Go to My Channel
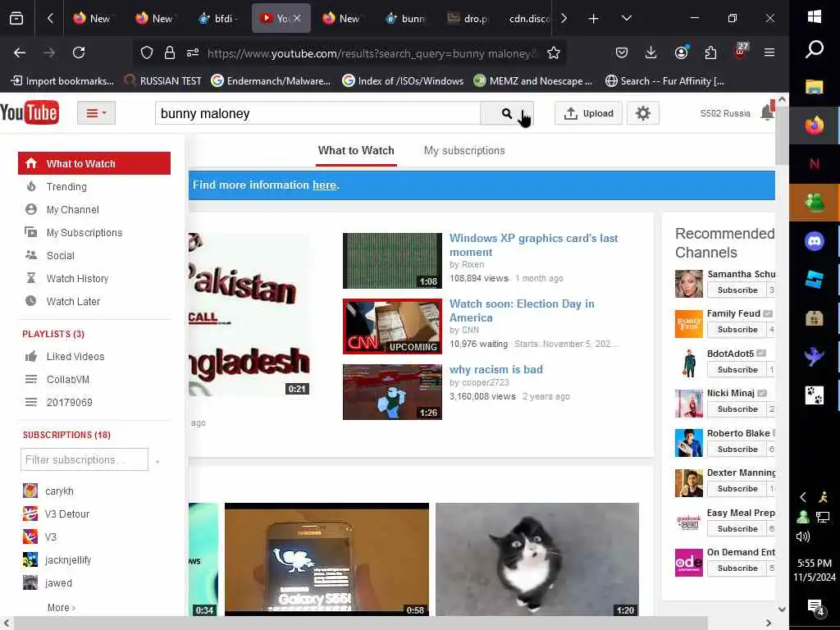The image size is (840, 630). tap(72, 209)
